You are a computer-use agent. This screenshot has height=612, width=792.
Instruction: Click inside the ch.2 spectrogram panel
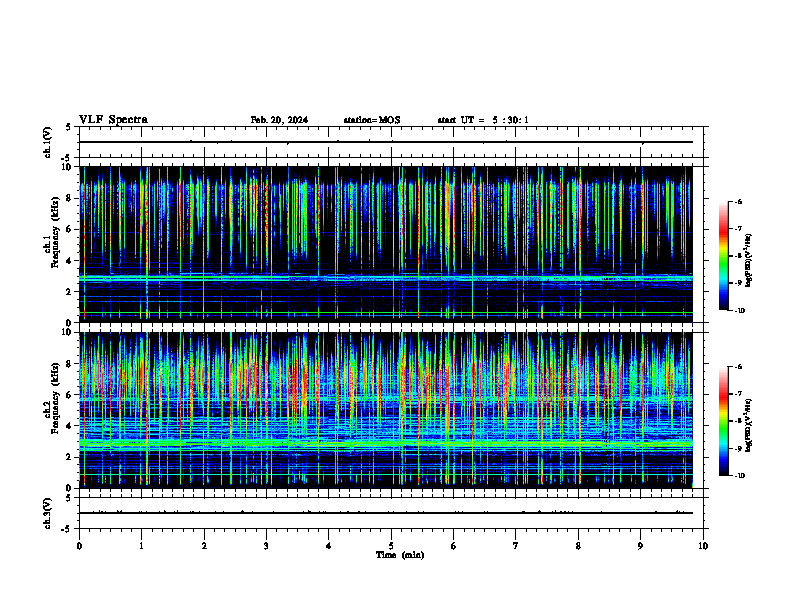tap(386, 410)
